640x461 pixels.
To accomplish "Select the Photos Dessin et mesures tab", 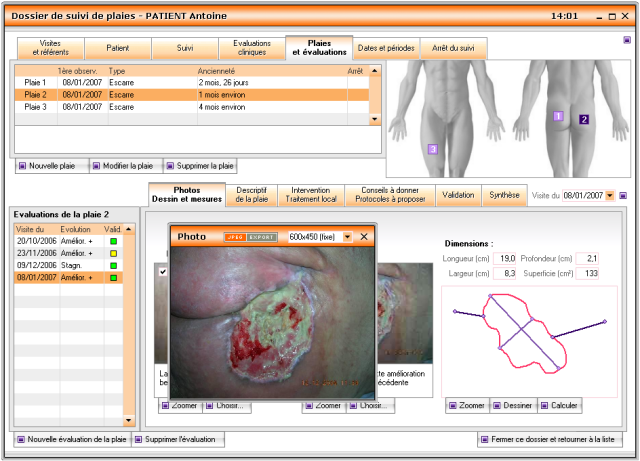I will point(187,195).
